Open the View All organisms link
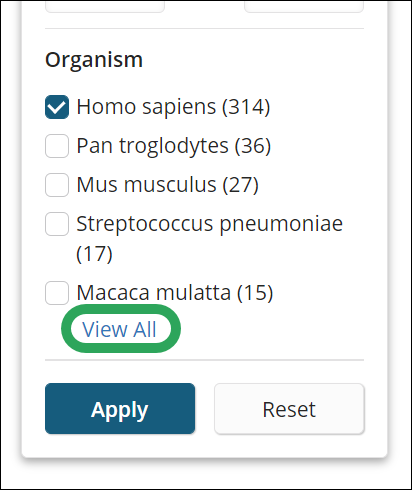412x490 pixels. click(119, 329)
